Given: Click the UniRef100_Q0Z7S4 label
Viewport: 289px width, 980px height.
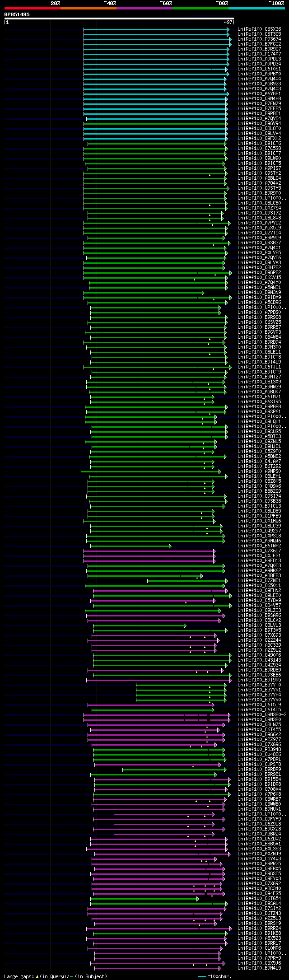Looking at the screenshot, I should [259, 208].
